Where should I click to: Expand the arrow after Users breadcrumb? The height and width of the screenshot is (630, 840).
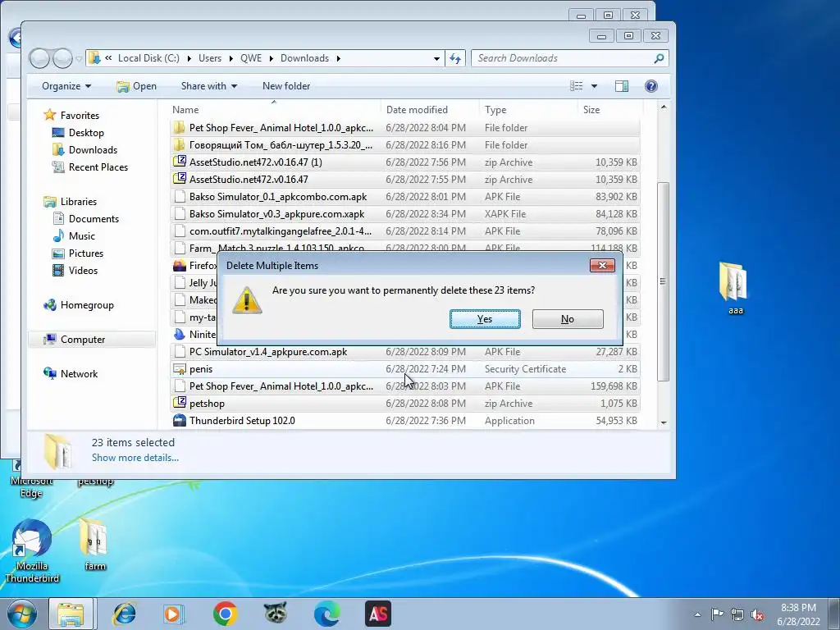[x=231, y=58]
